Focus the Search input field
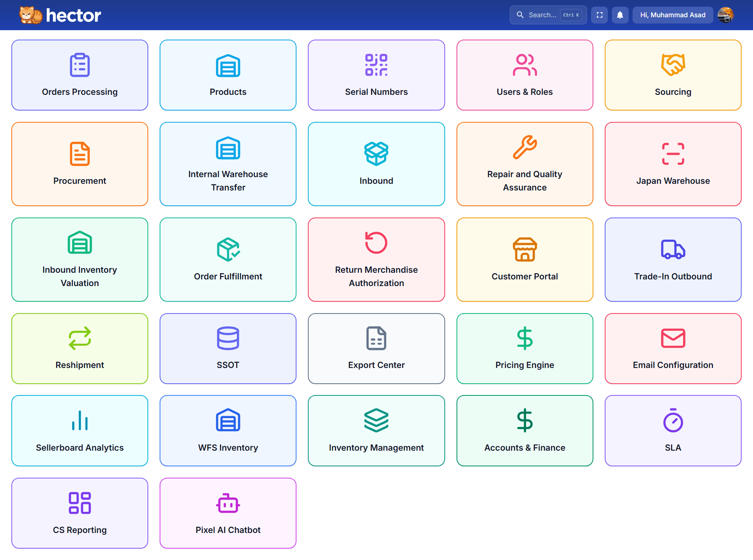 pyautogui.click(x=548, y=15)
